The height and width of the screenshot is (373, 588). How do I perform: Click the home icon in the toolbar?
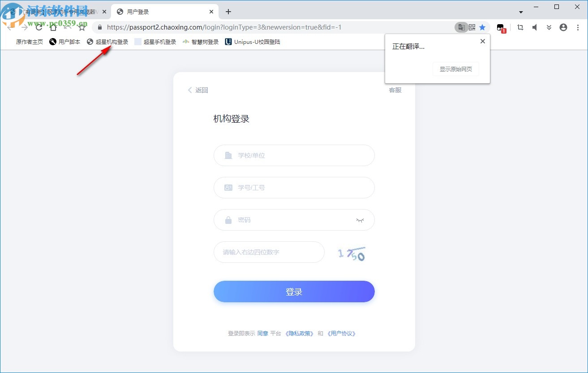click(53, 27)
